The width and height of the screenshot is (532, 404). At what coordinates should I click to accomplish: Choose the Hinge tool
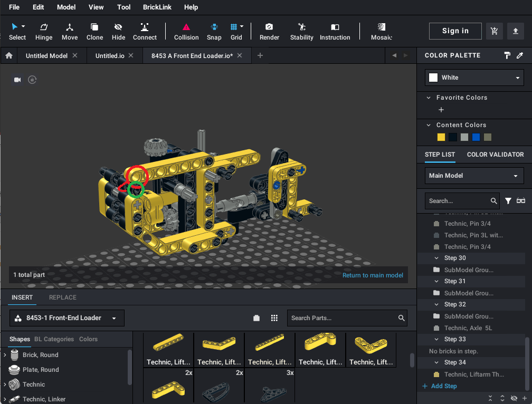44,32
